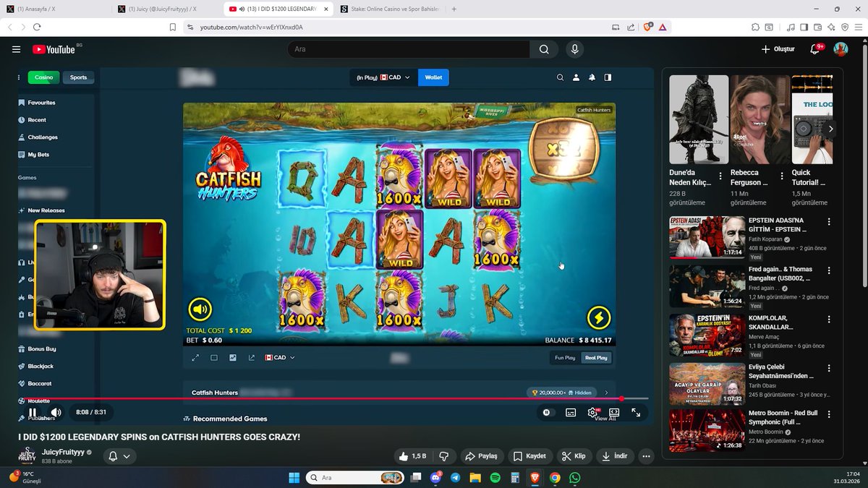Bookmark the page from the address bar
The width and height of the screenshot is (868, 488).
click(172, 27)
